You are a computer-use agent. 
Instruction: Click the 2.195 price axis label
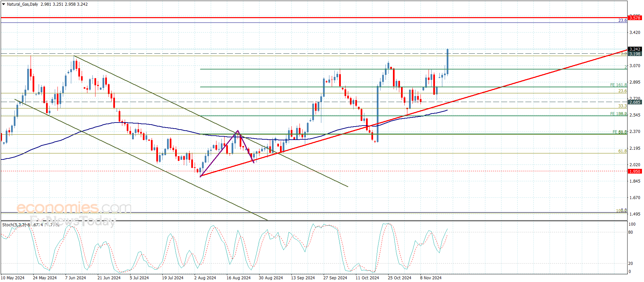[x=635, y=148]
